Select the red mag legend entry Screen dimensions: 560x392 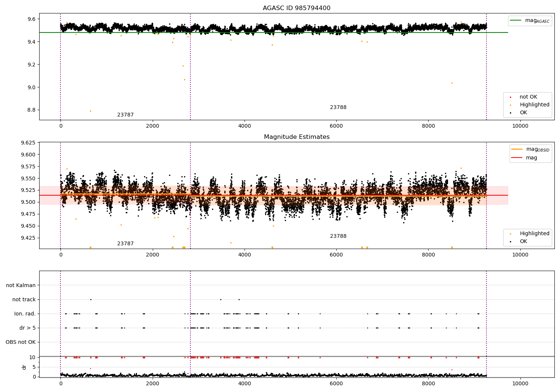524,158
